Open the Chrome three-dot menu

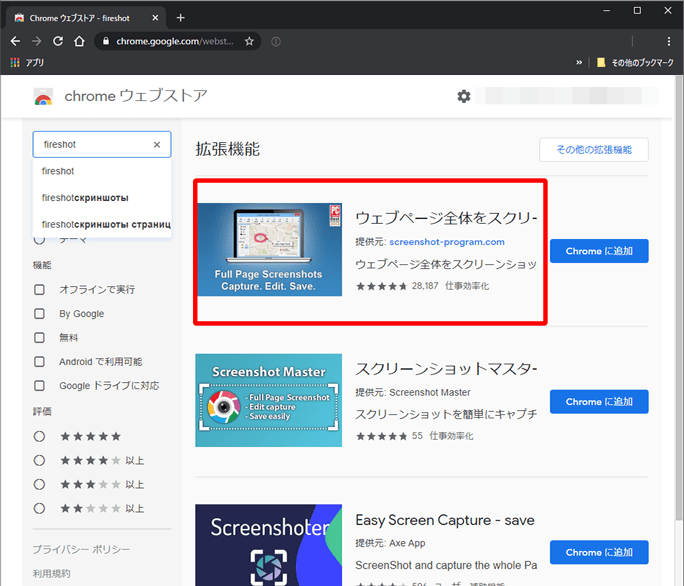point(669,41)
